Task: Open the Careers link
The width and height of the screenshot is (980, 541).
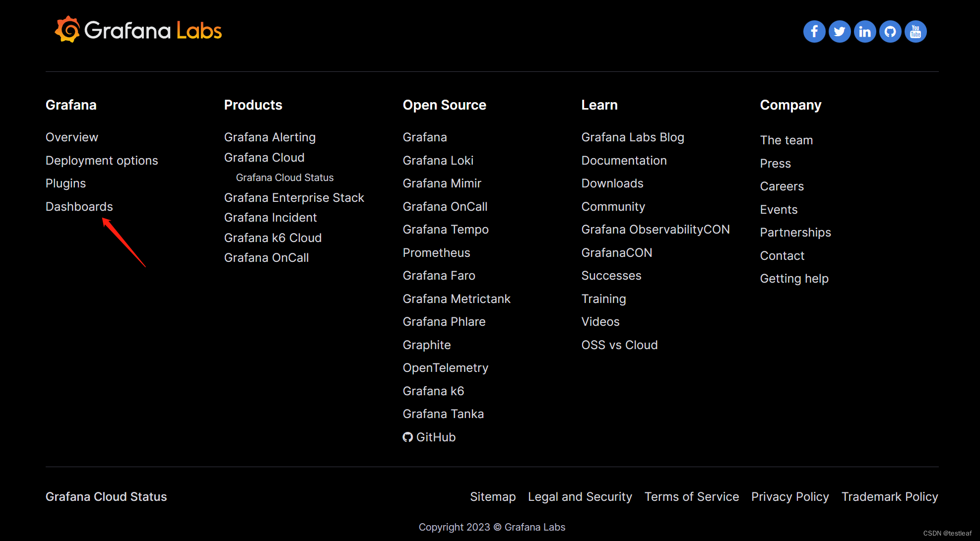Action: tap(782, 186)
